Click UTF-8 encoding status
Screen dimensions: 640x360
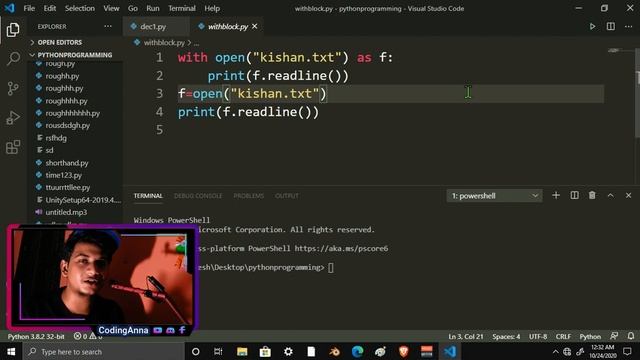pos(538,336)
